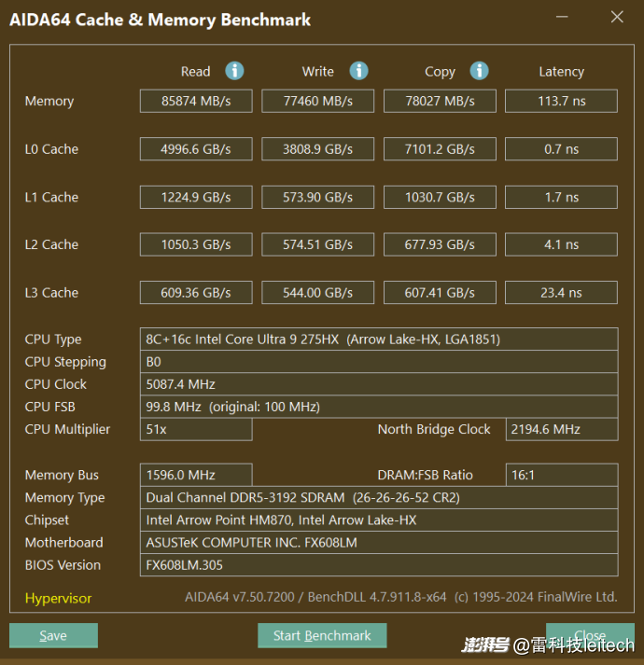Click the Write column header text

click(318, 71)
